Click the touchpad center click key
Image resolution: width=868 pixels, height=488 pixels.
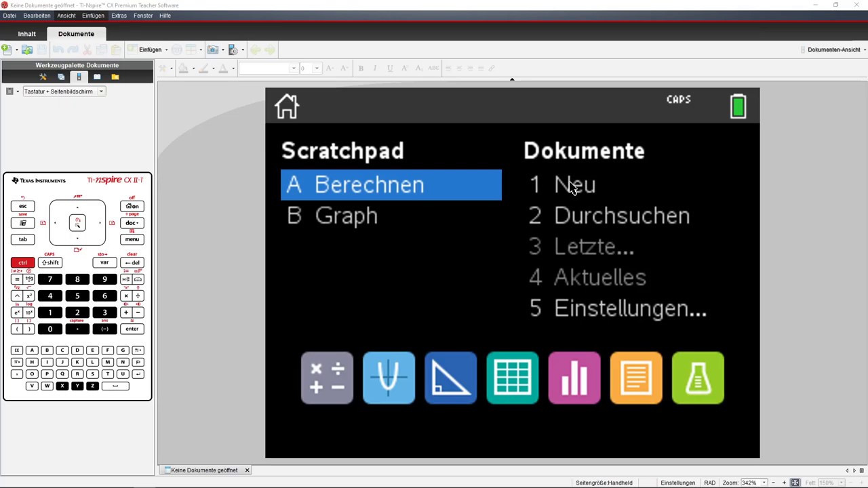[77, 223]
